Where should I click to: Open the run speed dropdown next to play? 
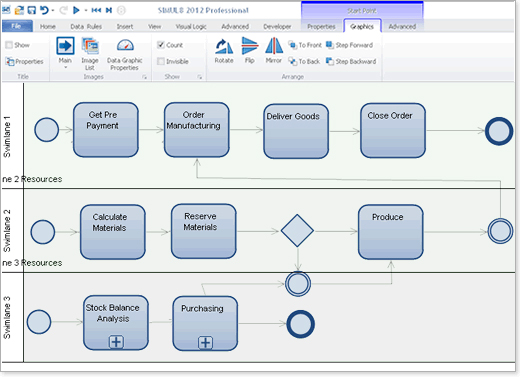click(x=85, y=11)
